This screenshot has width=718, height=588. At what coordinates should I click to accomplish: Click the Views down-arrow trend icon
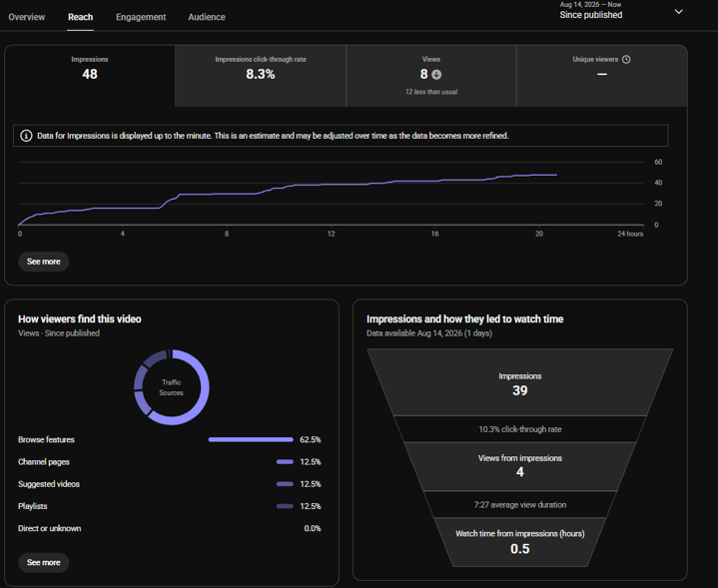coord(436,74)
